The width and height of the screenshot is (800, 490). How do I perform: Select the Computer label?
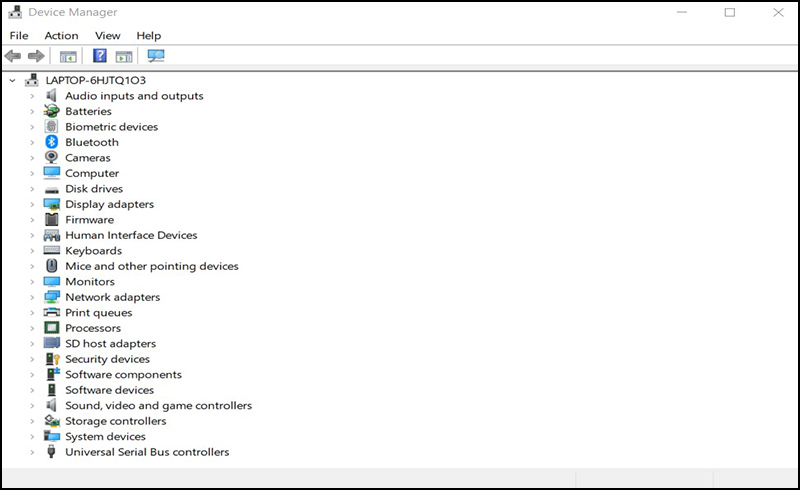tap(92, 174)
